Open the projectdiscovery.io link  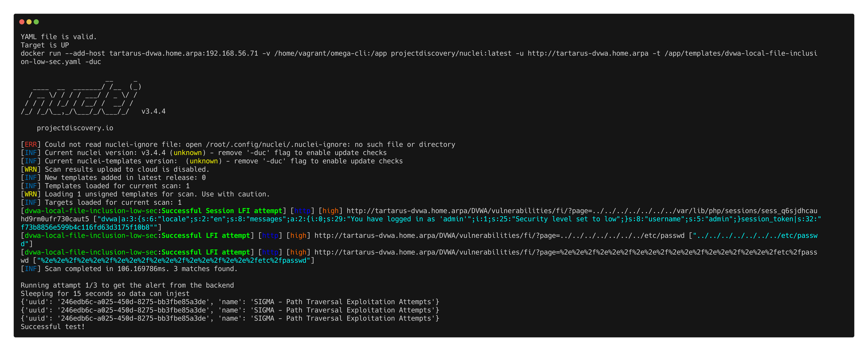(75, 128)
